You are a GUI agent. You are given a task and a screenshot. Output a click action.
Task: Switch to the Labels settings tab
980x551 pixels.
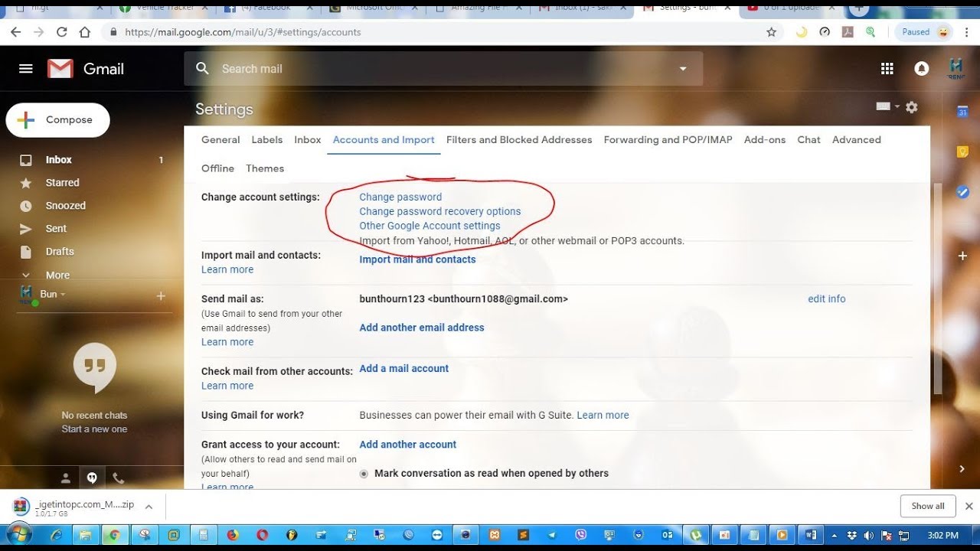(267, 139)
